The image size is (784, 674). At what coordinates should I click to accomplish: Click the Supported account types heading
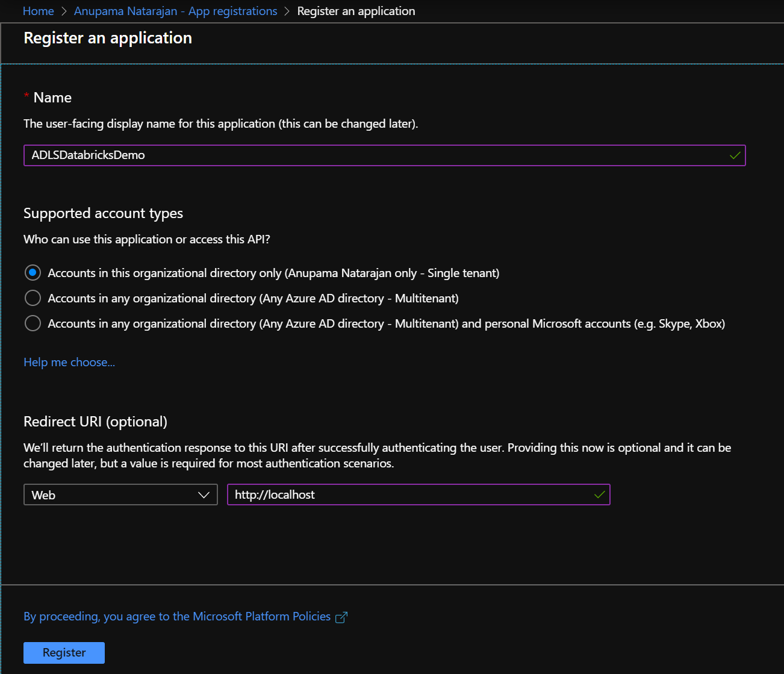tap(103, 213)
